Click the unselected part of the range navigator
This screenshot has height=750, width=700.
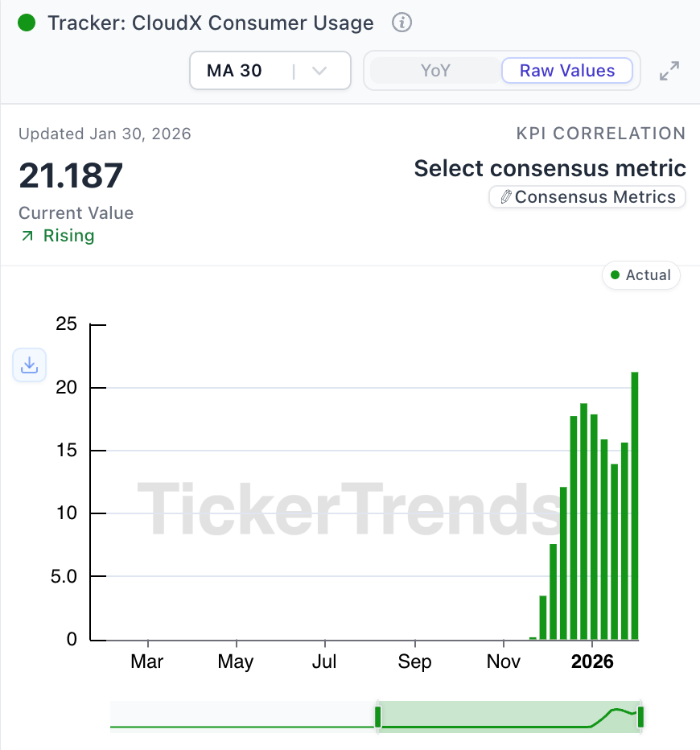pyautogui.click(x=242, y=716)
